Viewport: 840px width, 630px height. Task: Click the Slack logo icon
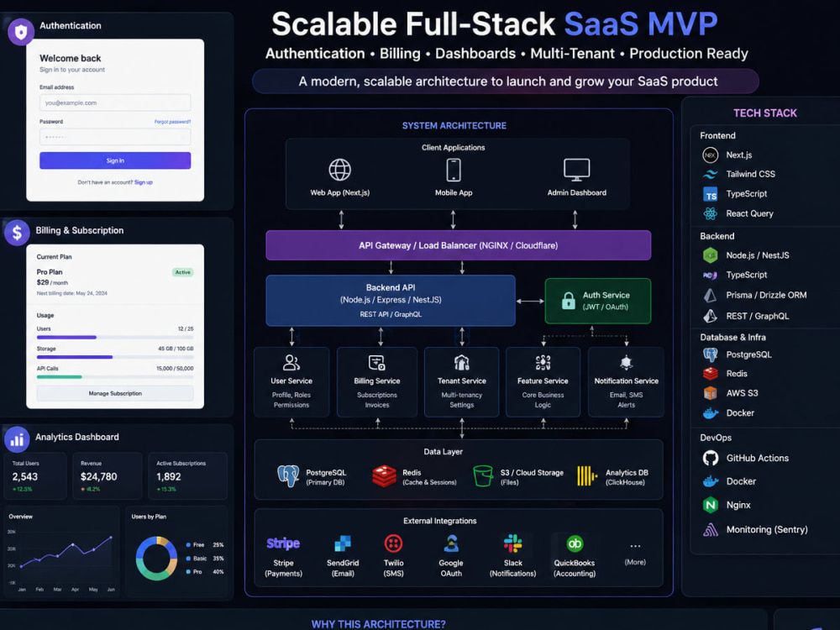512,543
